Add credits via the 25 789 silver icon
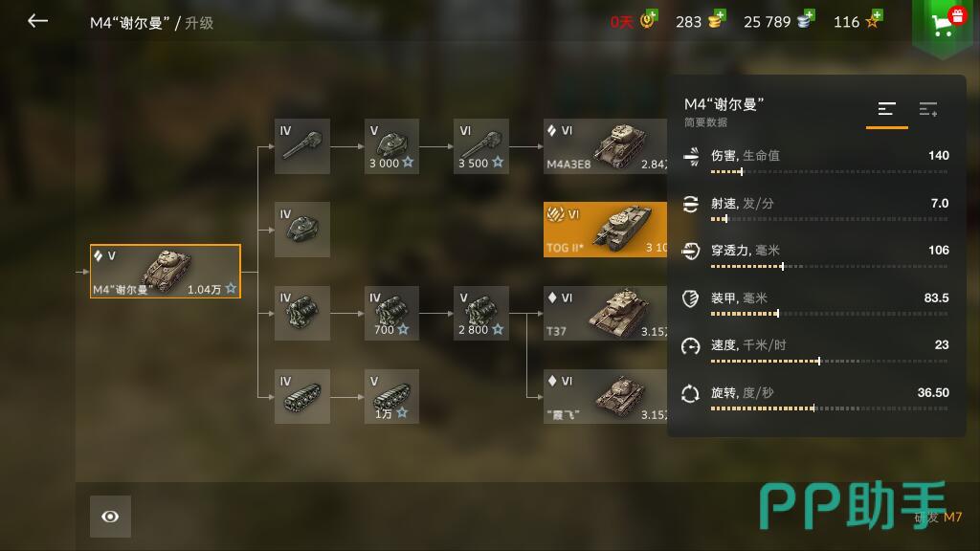 (x=806, y=20)
